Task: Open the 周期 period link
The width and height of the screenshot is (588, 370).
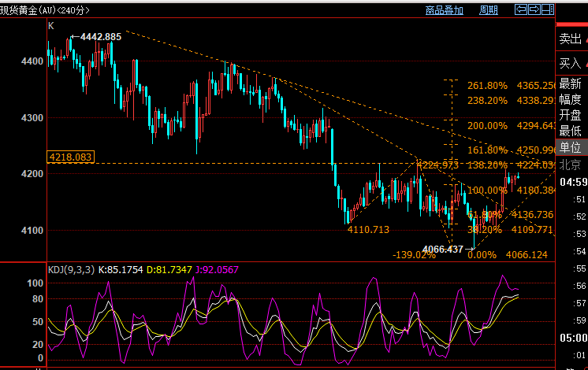Action: [x=488, y=10]
